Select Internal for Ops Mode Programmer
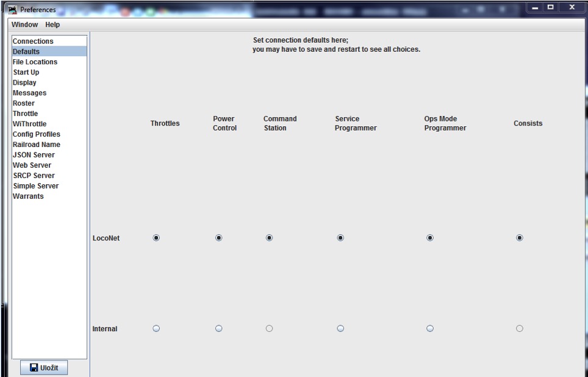Viewport: 588px width, 377px height. coord(430,329)
